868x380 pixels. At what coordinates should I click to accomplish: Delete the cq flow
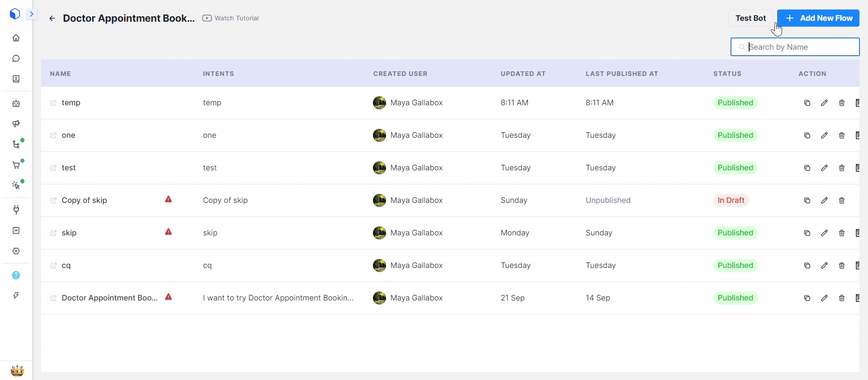[841, 266]
